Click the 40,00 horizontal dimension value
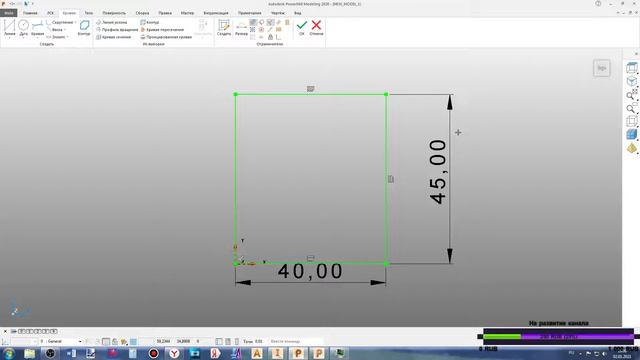Viewport: 640px width, 360px height. (310, 271)
